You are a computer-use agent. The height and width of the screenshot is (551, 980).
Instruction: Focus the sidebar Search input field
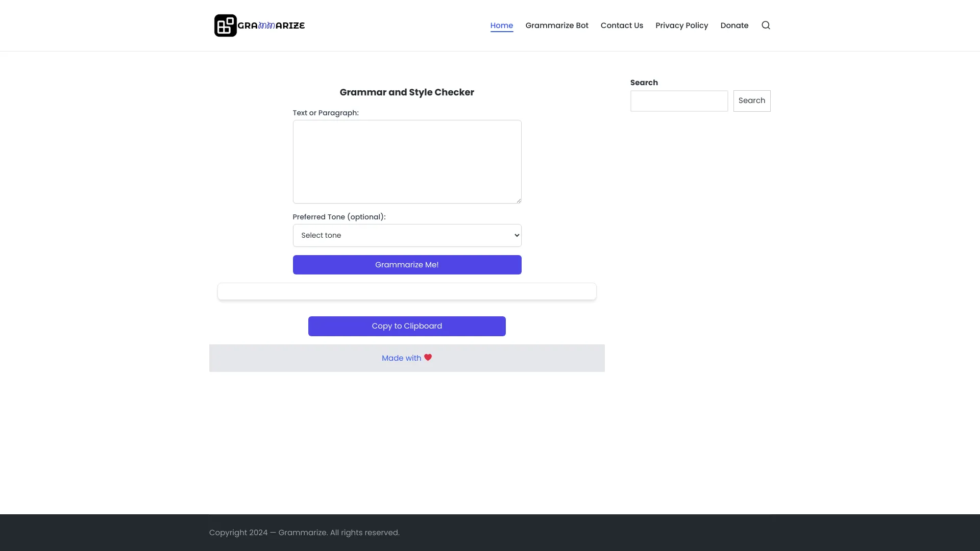679,101
